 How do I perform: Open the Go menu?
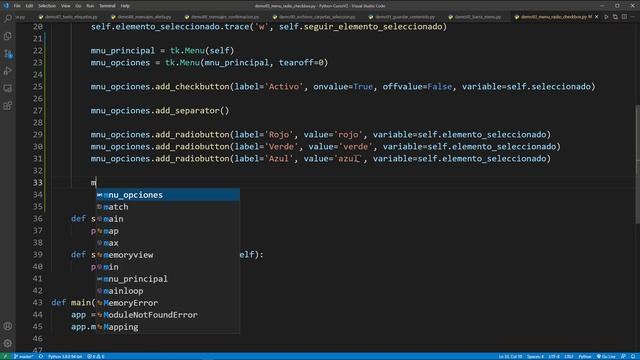click(x=78, y=6)
